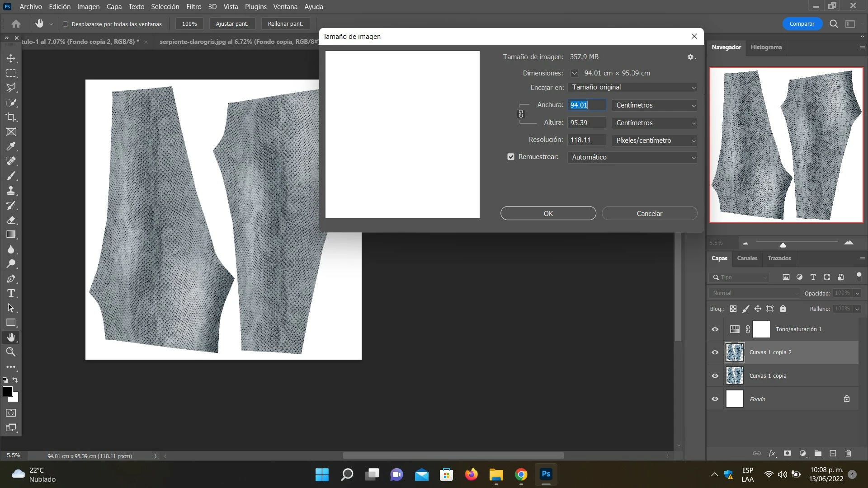Uncheck the Remuestrear checkbox
868x488 pixels.
click(x=511, y=157)
